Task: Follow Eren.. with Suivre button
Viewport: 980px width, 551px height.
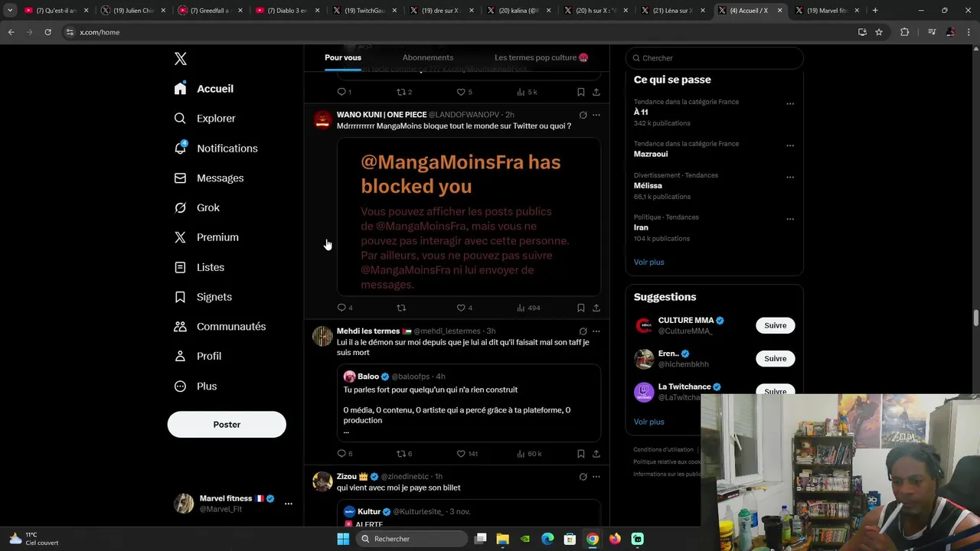Action: [x=775, y=358]
